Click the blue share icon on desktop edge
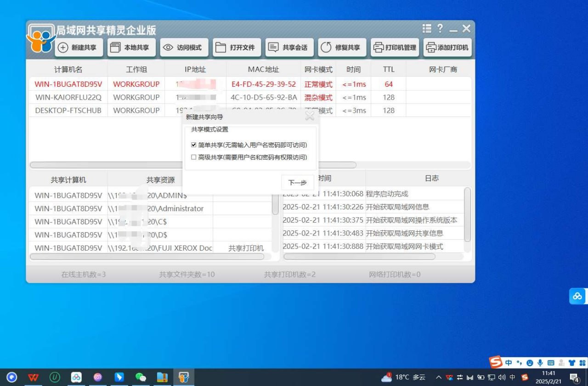The height and width of the screenshot is (386, 588). pos(577,296)
